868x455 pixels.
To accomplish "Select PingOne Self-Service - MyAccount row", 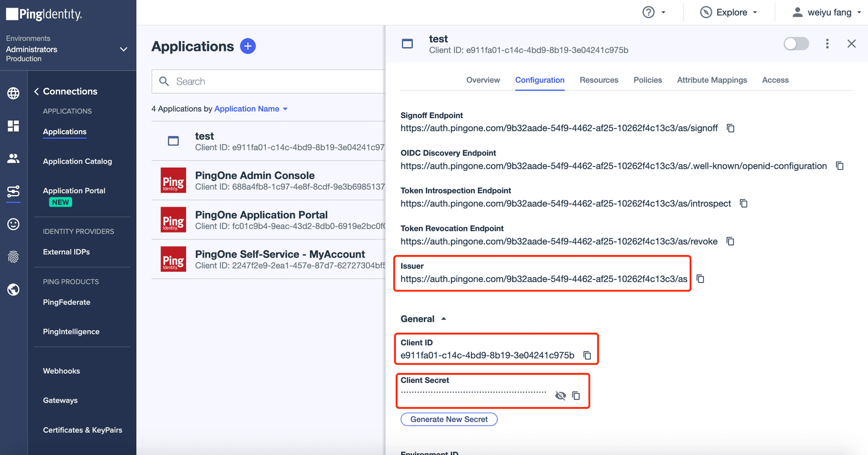I will 269,259.
